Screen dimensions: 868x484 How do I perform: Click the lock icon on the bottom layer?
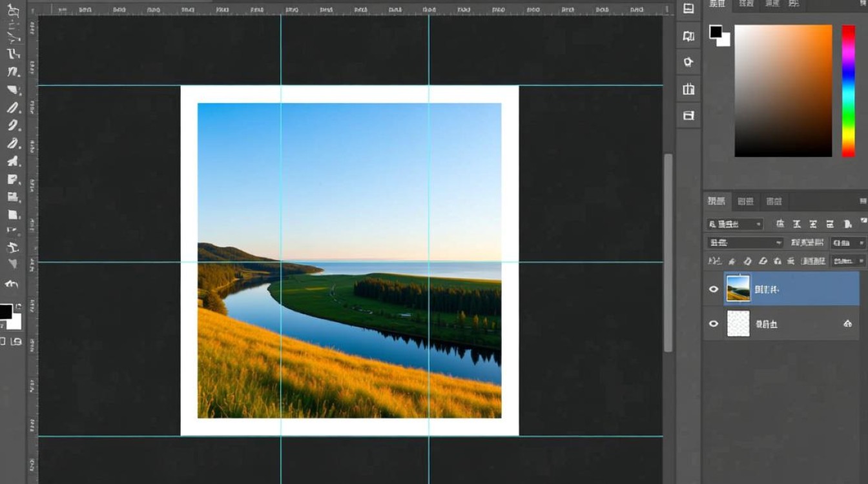click(847, 324)
